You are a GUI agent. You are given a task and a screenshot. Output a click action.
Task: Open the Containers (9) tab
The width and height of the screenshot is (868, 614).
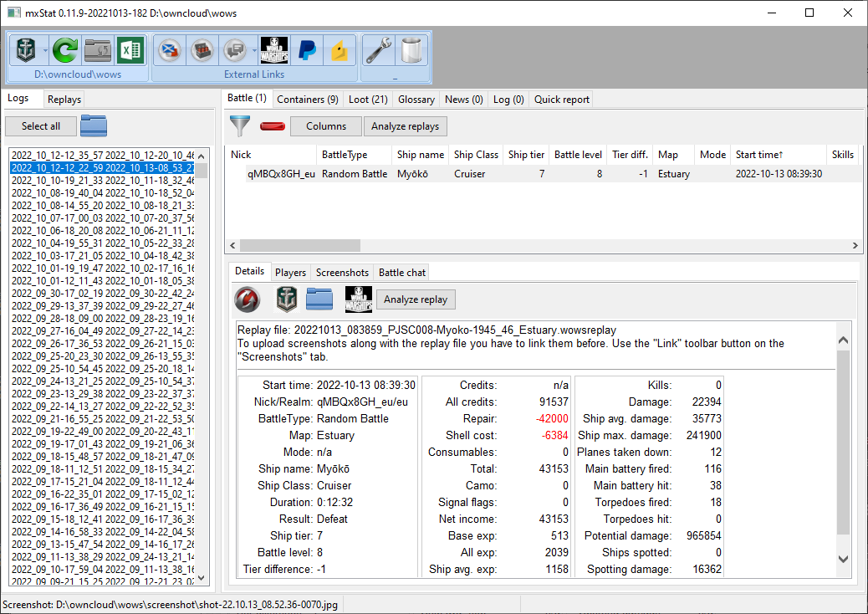307,99
